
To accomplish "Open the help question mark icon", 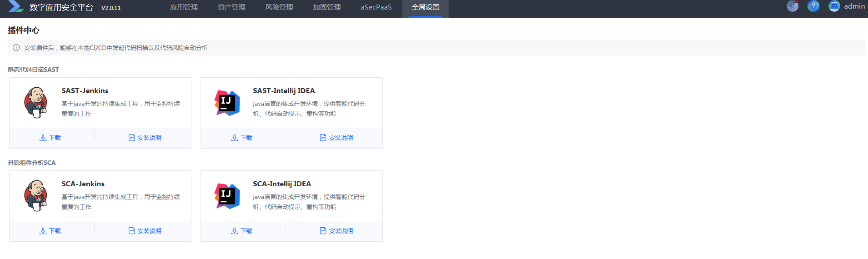I will tap(813, 6).
